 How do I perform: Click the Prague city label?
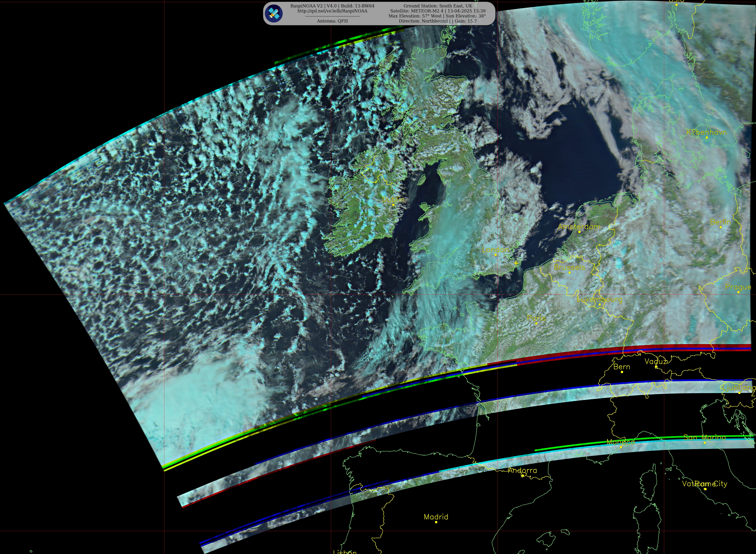coord(738,287)
